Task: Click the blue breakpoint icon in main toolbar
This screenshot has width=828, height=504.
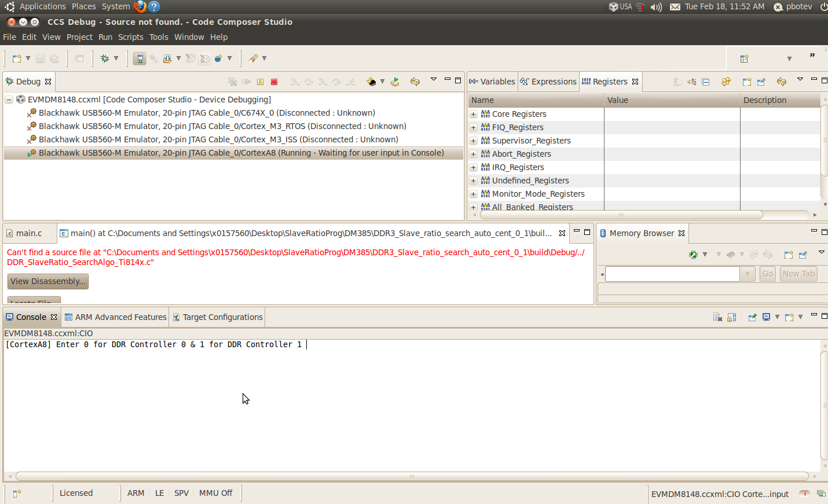Action: [x=218, y=58]
